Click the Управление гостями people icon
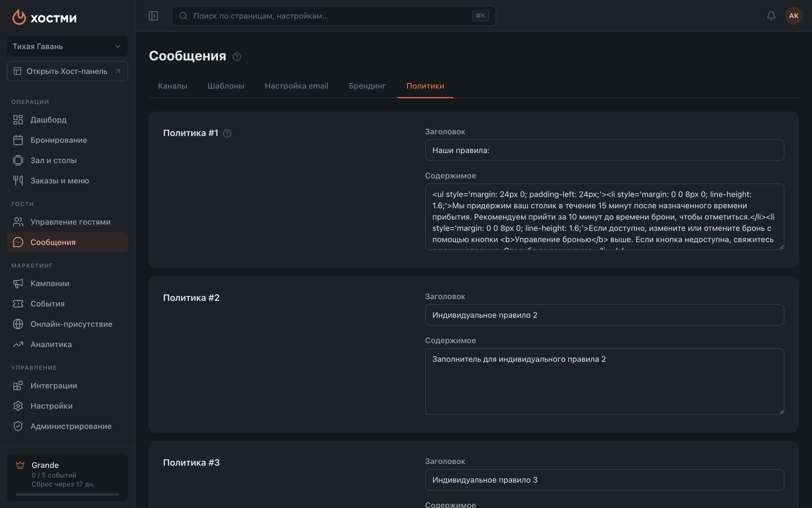 coord(18,222)
